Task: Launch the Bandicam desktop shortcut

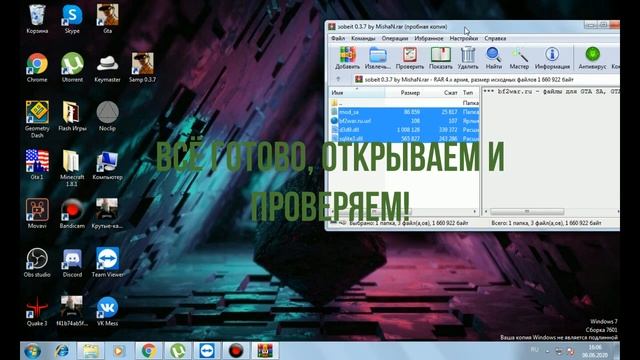Action: [x=72, y=213]
